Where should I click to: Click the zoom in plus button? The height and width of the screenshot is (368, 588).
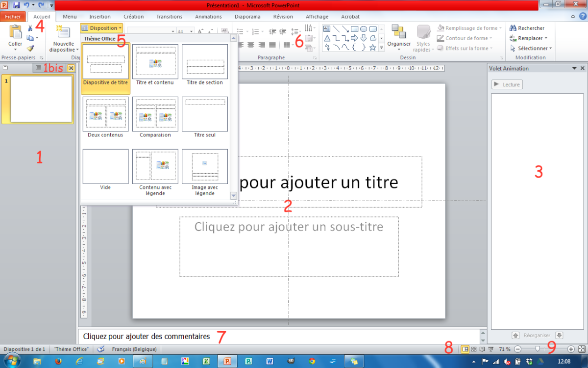click(571, 349)
